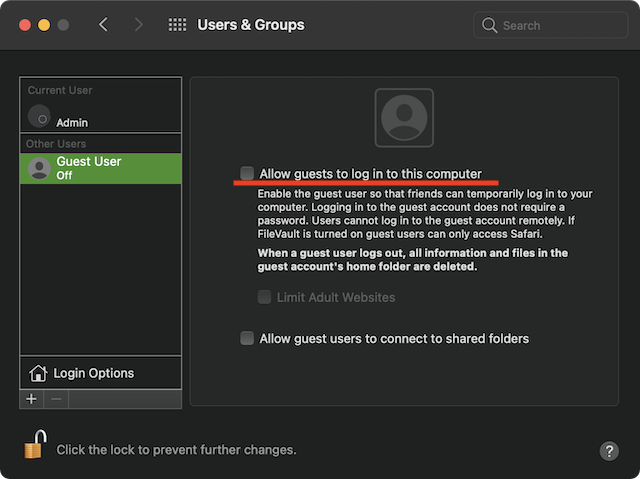Viewport: 640px width, 479px height.
Task: Show all preferences via grid icon
Action: (177, 25)
